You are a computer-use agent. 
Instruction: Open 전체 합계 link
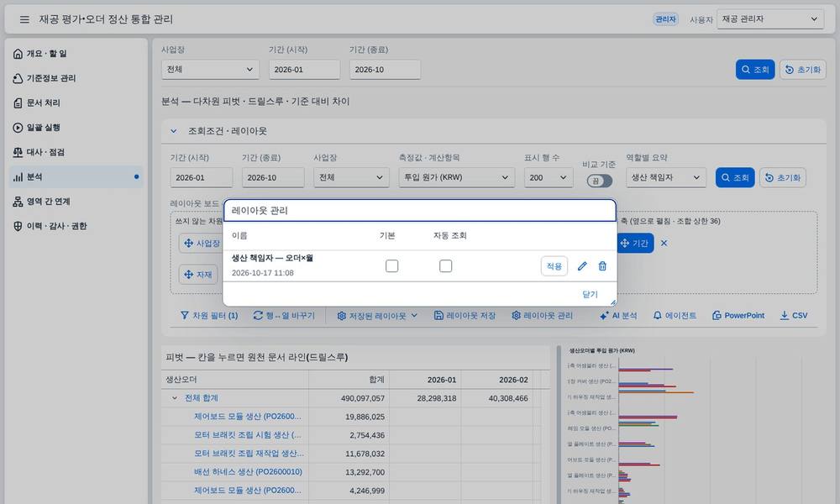tap(202, 398)
